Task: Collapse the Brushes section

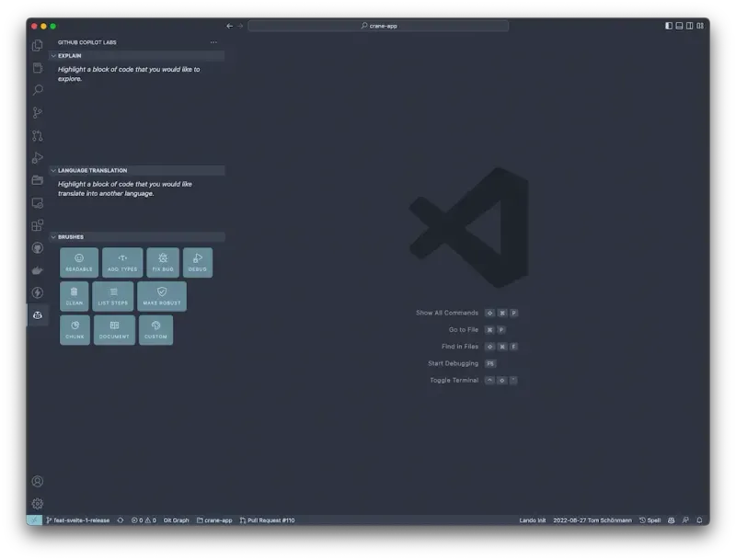Action: tap(136, 237)
